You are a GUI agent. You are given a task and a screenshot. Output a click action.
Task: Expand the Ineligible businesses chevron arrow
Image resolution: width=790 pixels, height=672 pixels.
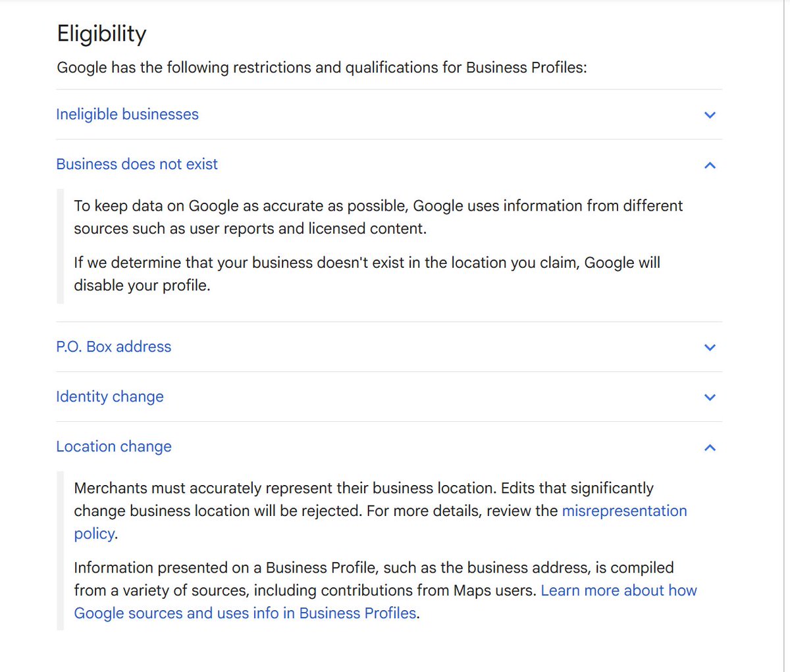click(x=710, y=115)
